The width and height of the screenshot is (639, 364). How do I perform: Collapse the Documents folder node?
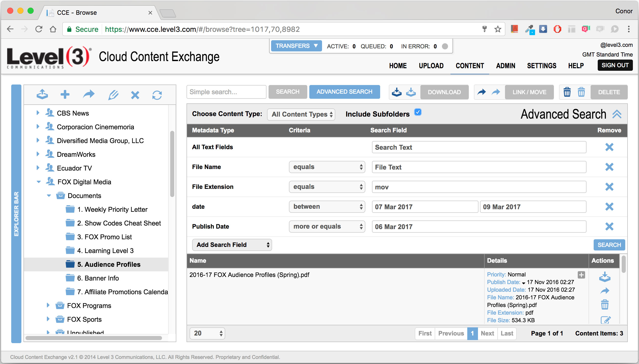[x=49, y=195]
